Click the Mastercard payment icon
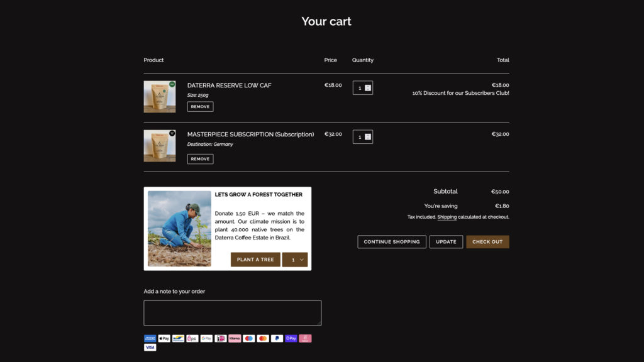Screen dimensions: 644x362 pos(263,338)
